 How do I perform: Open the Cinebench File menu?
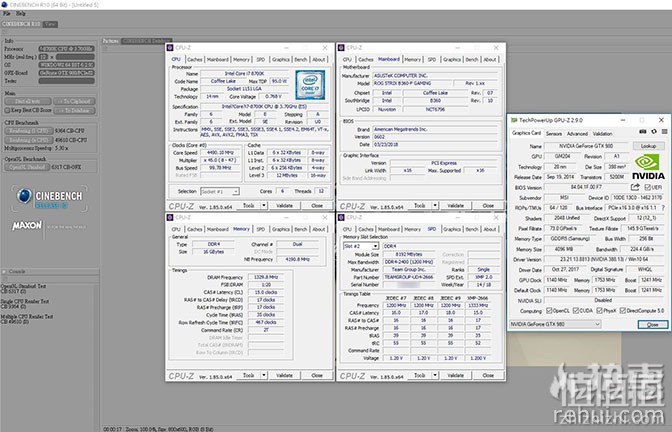(7, 14)
